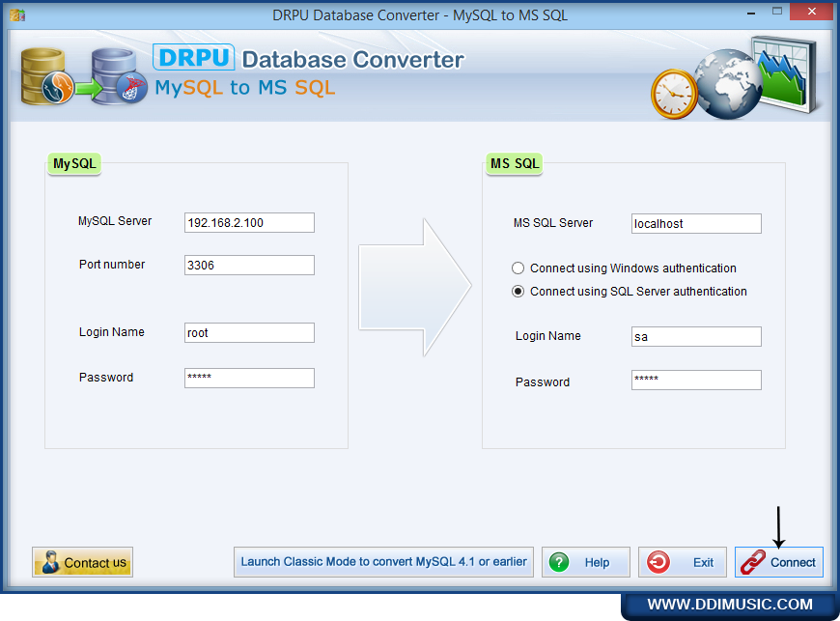Click the DRPU logo badge in header
The image size is (840, 621).
pos(193,57)
